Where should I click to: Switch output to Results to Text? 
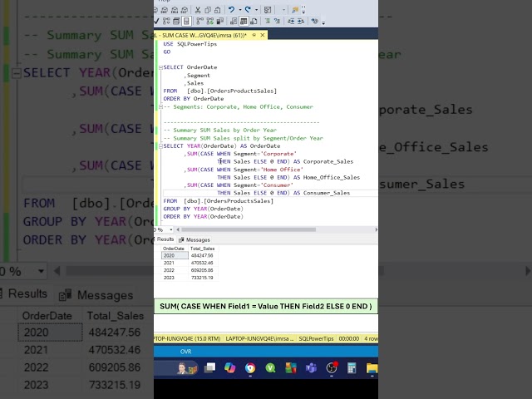coord(234,21)
